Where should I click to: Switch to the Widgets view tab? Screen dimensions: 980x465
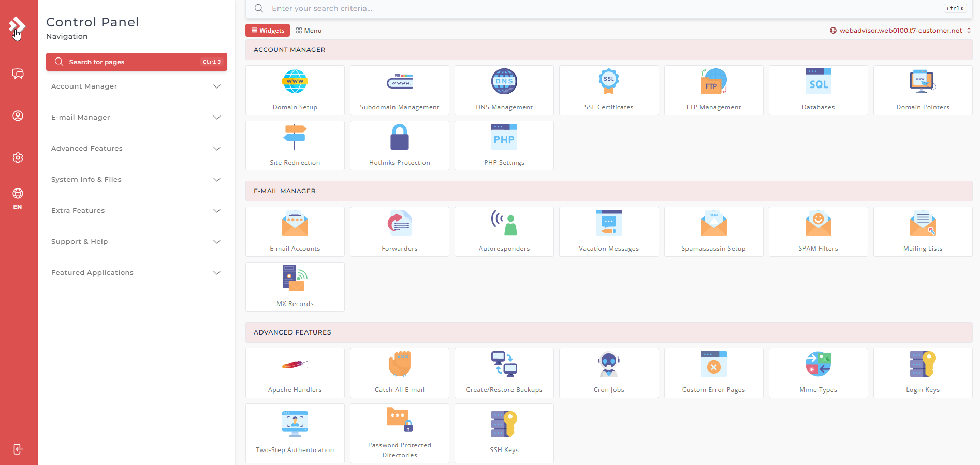(268, 31)
